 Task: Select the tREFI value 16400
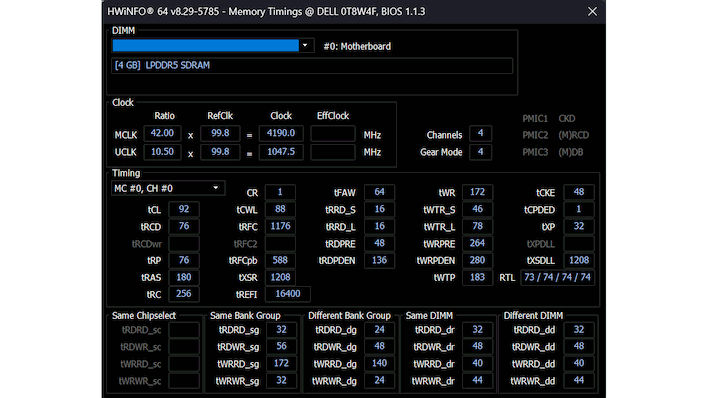pos(288,294)
